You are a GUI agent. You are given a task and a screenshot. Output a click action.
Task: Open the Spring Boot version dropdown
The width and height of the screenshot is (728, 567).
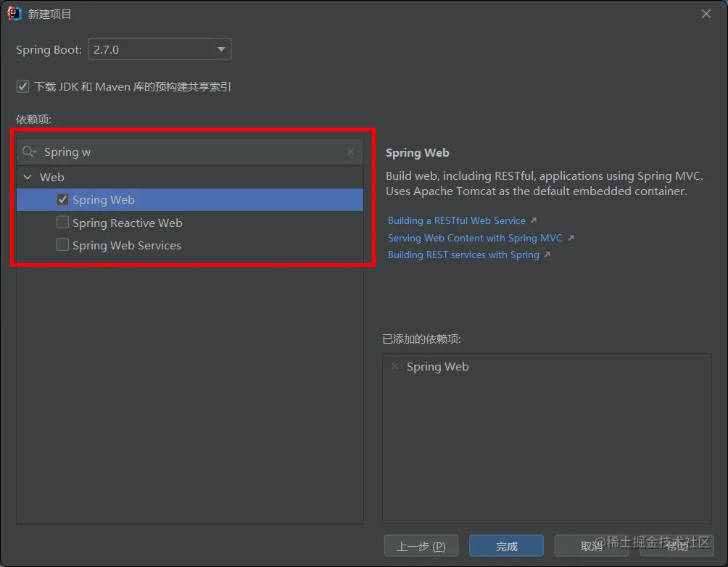(160, 49)
